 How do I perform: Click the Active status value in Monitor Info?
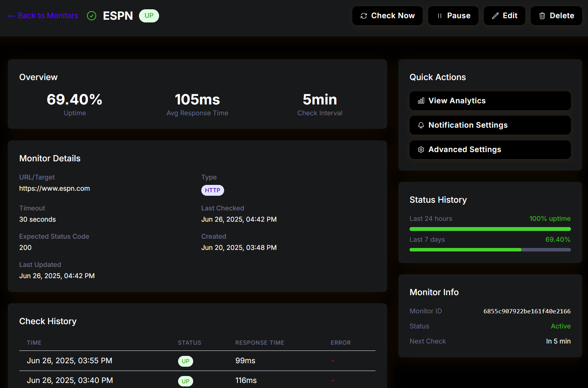pos(561,326)
